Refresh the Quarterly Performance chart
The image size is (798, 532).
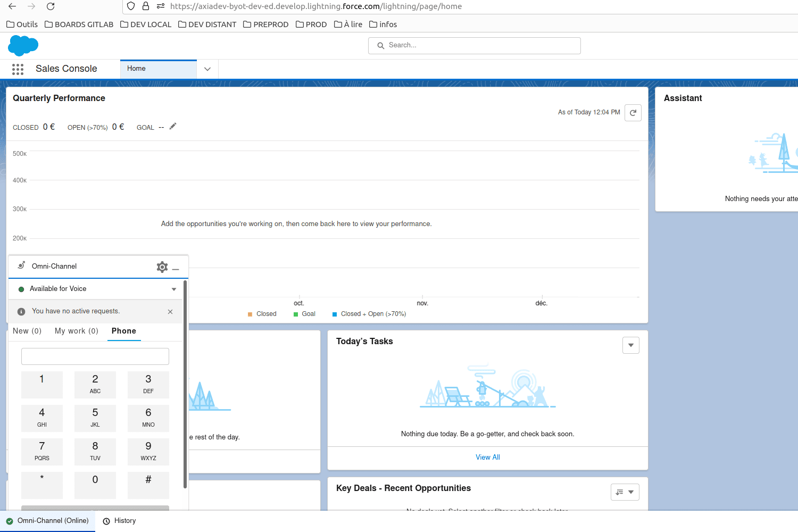point(633,113)
